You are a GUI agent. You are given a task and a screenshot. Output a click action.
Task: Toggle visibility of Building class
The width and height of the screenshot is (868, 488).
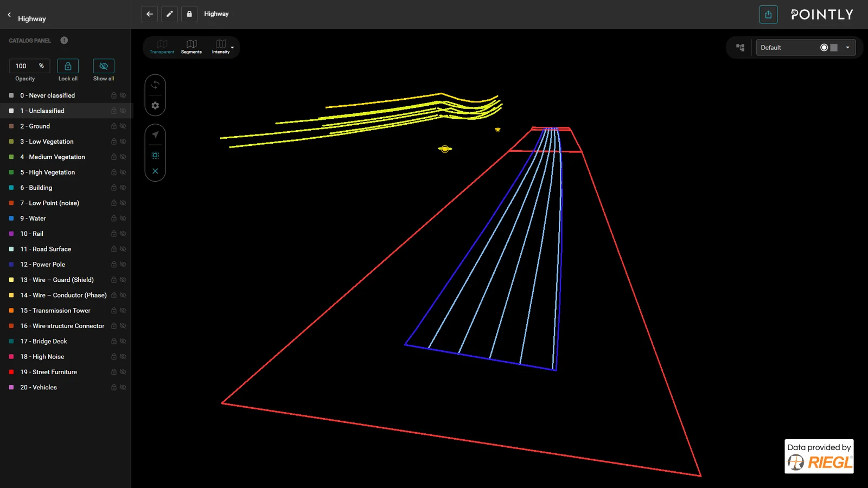tap(123, 188)
